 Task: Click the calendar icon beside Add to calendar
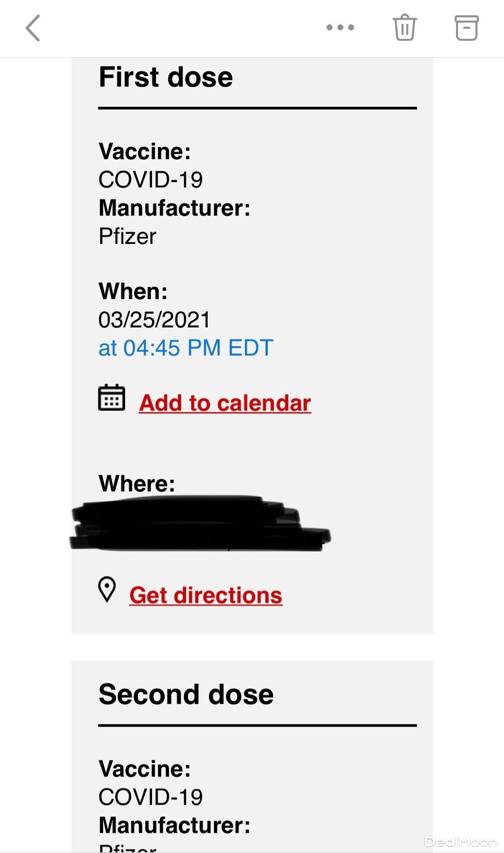pos(112,398)
